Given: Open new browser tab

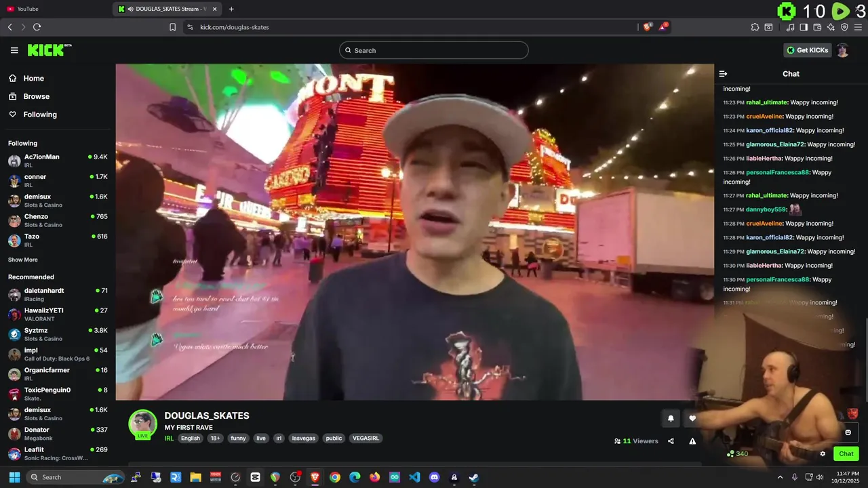Looking at the screenshot, I should click(231, 9).
